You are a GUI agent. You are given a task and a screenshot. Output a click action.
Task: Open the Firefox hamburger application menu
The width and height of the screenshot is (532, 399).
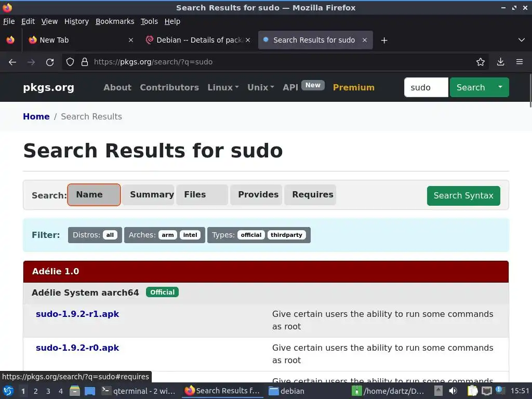pyautogui.click(x=520, y=62)
